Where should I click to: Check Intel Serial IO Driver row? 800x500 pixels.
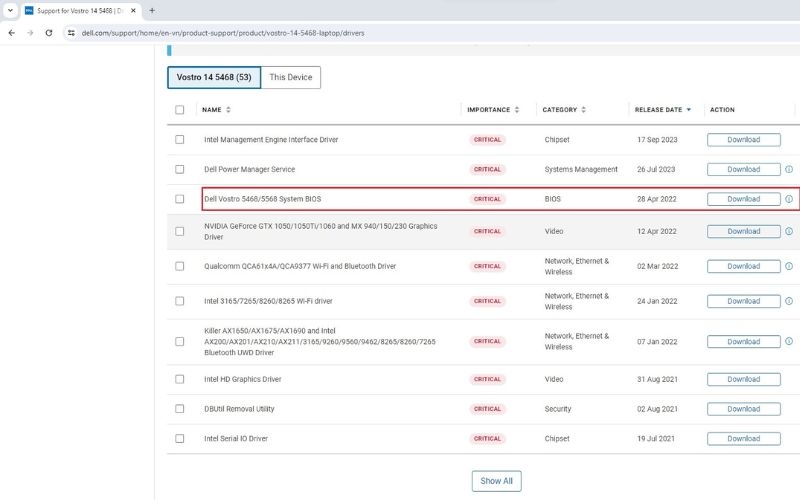(180, 438)
